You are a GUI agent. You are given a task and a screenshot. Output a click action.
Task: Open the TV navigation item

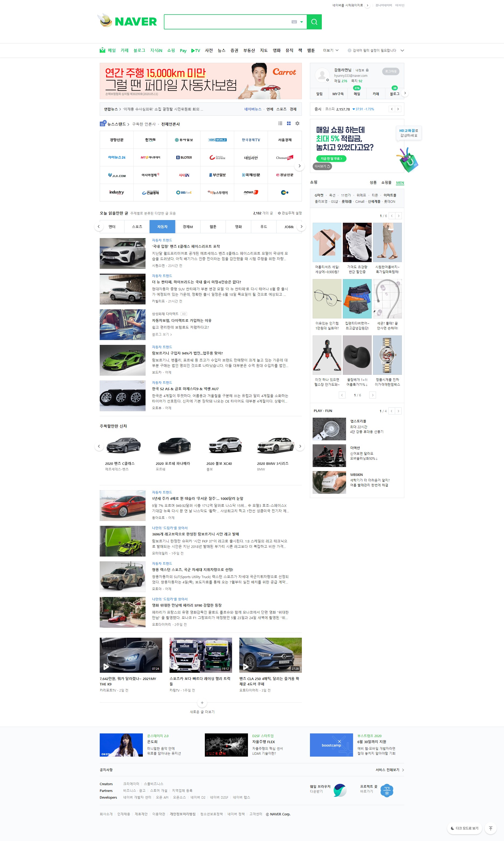pos(196,50)
